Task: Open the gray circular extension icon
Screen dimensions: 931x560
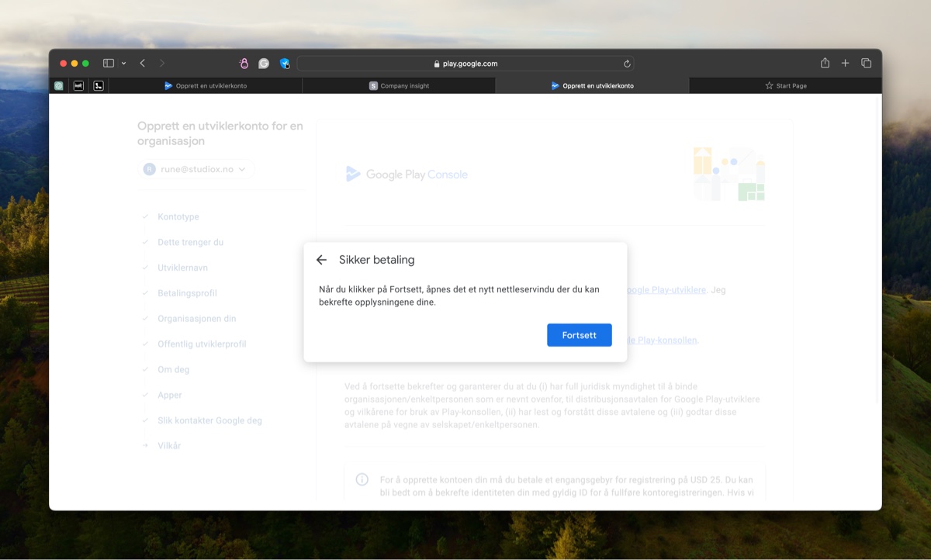Action: click(264, 64)
